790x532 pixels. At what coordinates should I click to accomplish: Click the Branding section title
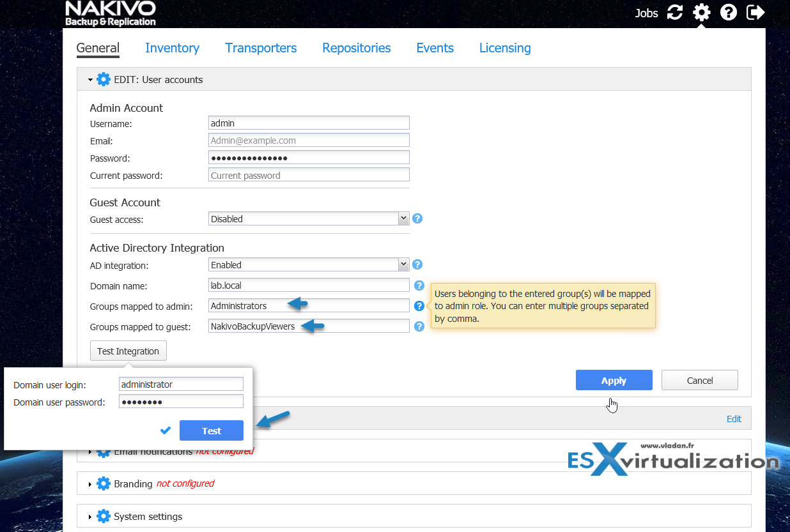(x=133, y=483)
